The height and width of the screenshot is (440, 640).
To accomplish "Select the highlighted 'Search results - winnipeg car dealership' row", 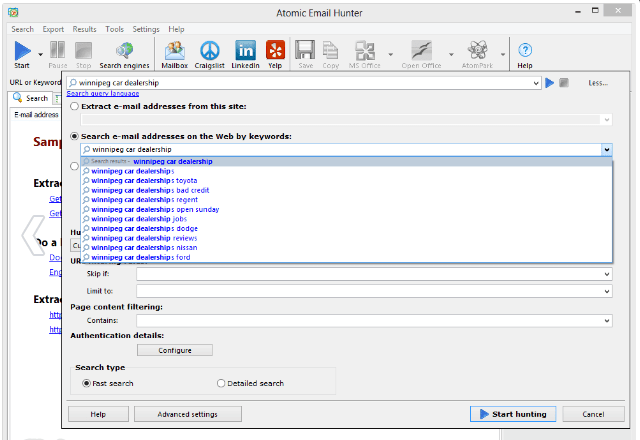I will [x=347, y=162].
